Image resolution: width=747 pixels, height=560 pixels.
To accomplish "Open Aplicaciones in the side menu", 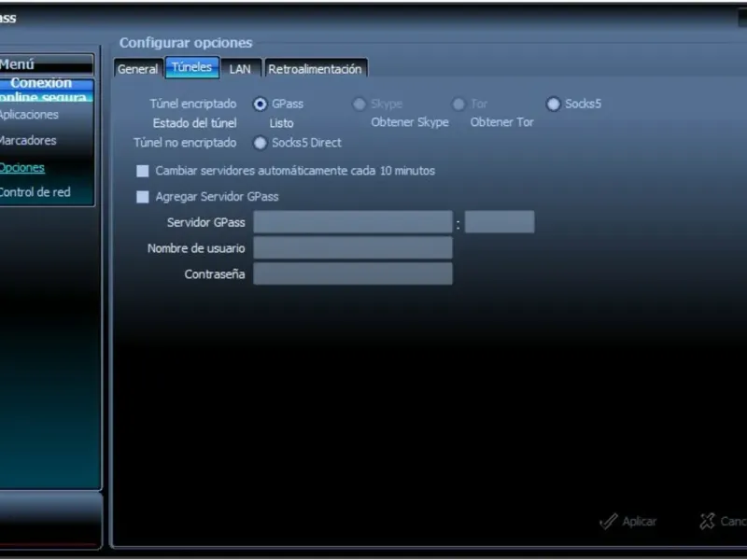I will [x=29, y=115].
